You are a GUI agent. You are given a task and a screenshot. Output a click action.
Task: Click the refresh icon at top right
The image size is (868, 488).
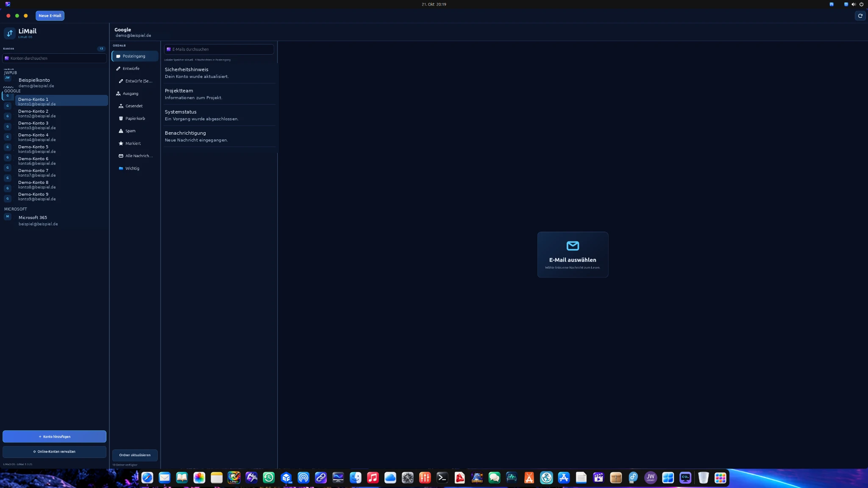click(x=860, y=16)
